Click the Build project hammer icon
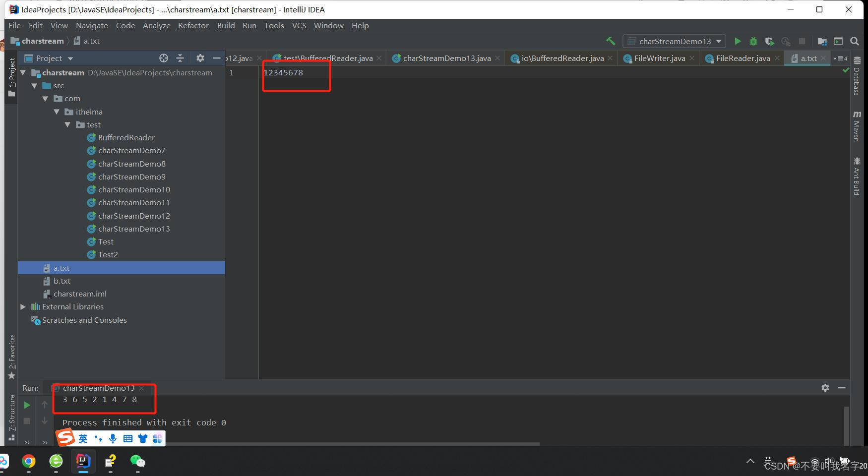The width and height of the screenshot is (868, 476). (611, 41)
